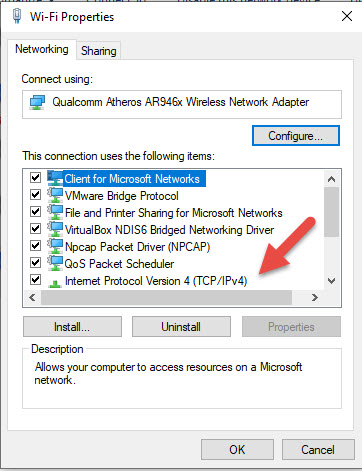Uncheck the VMware Bridge Protocol checkbox
362x471 pixels.
point(35,194)
